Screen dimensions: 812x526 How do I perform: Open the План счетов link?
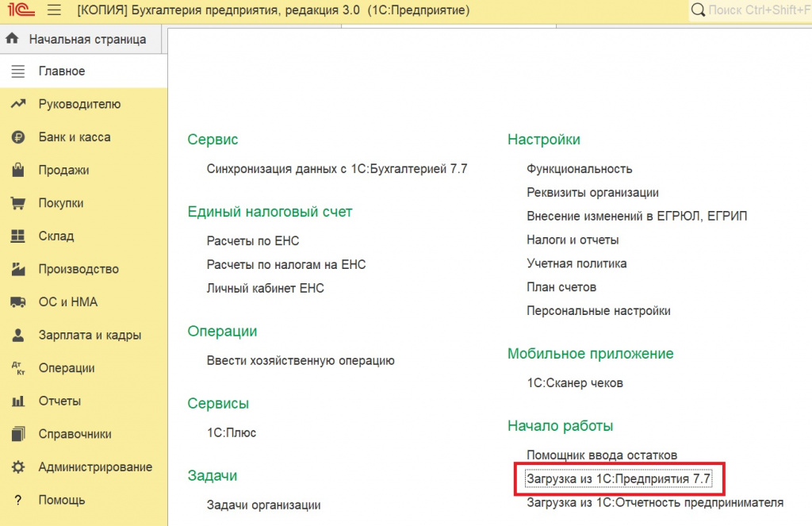coord(561,287)
